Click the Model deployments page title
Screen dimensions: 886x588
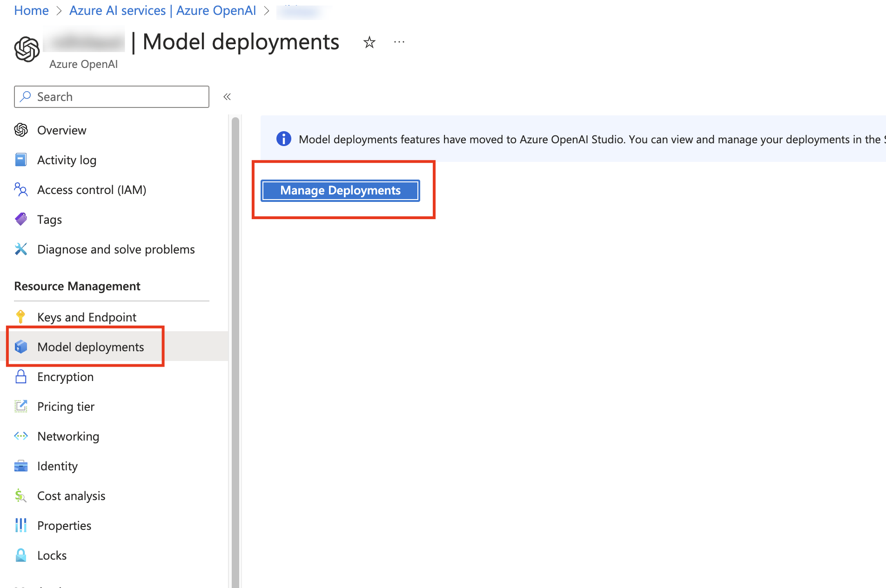tap(241, 42)
